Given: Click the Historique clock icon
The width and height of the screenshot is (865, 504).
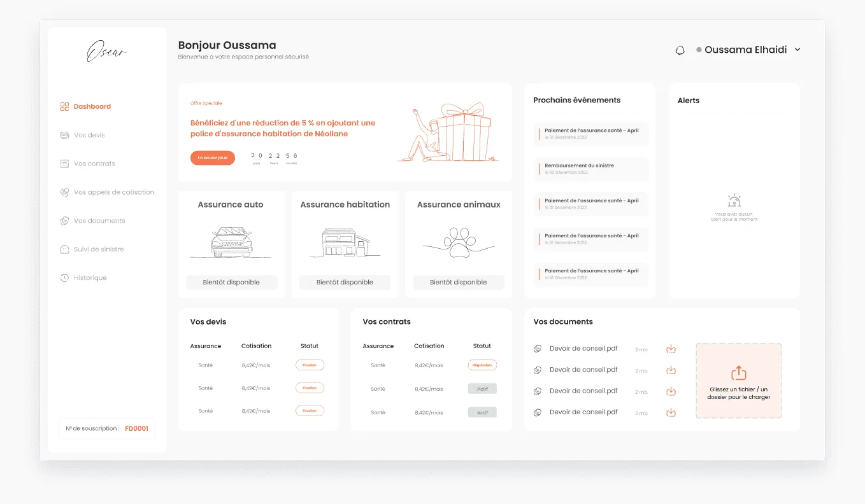Looking at the screenshot, I should click(64, 278).
